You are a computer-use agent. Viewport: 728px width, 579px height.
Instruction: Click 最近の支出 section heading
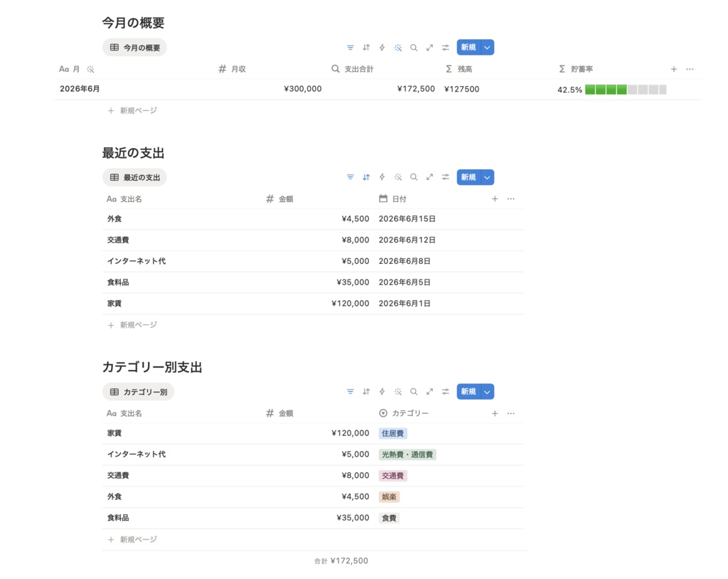coord(133,153)
